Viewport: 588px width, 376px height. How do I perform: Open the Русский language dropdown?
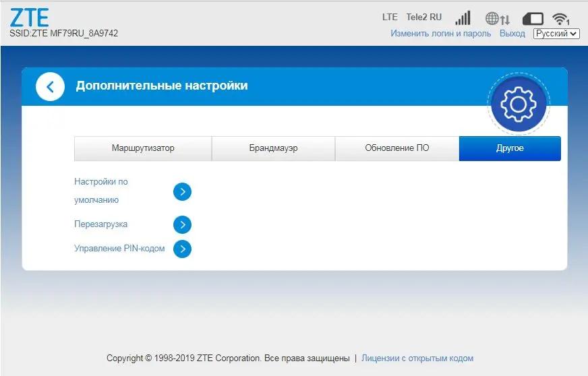[556, 34]
